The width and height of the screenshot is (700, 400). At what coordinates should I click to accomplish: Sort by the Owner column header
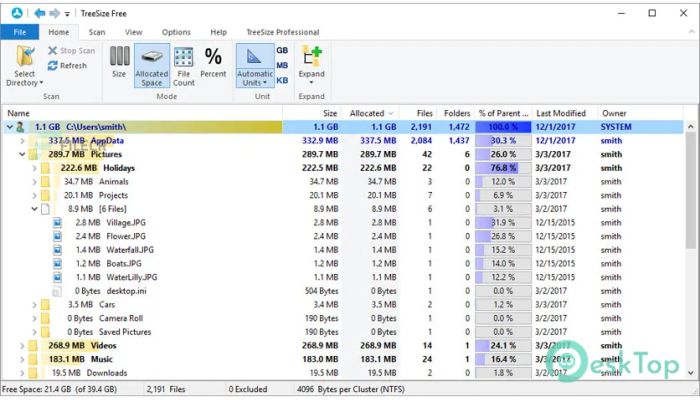pyautogui.click(x=641, y=113)
